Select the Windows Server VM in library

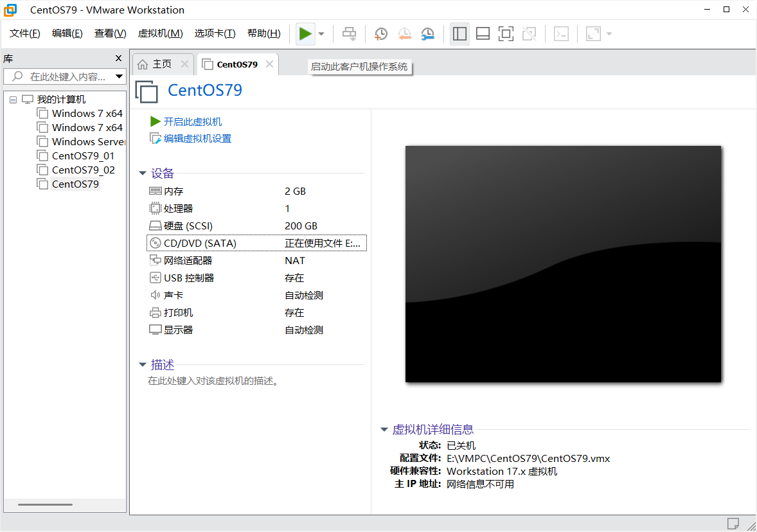pyautogui.click(x=88, y=141)
